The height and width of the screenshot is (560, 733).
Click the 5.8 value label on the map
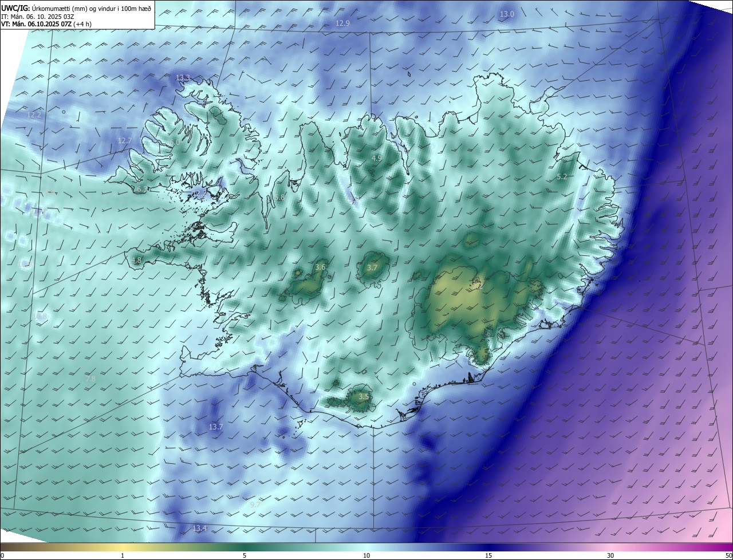pos(279,198)
